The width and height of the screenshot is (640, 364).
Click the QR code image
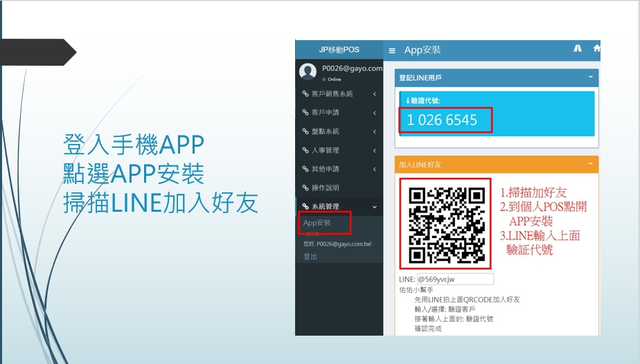tap(446, 224)
